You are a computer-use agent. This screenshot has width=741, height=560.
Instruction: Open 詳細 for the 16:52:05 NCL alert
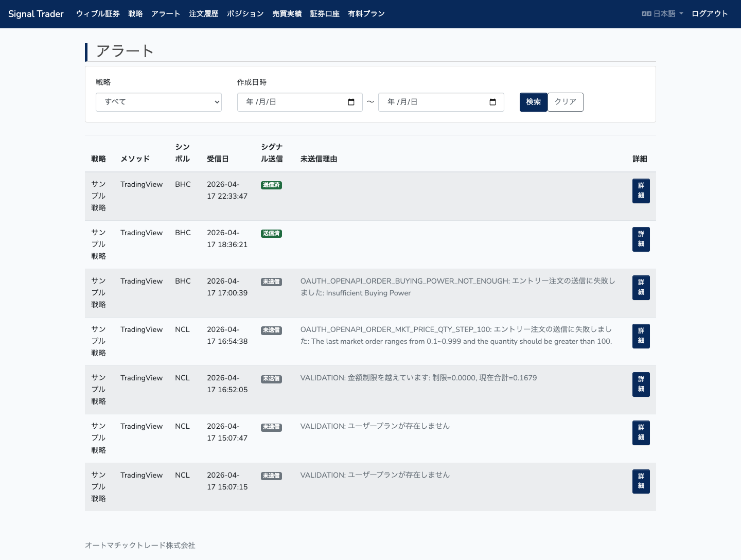pos(641,384)
